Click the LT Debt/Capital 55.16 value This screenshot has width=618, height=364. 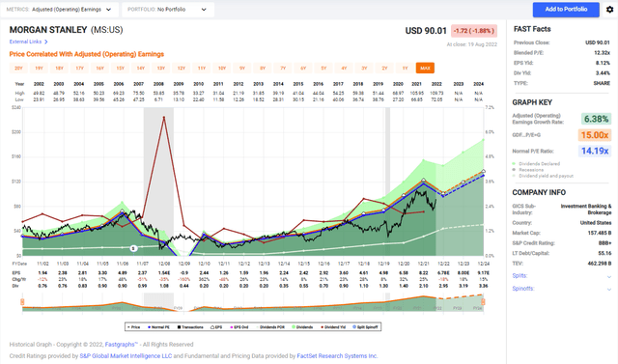pos(604,253)
